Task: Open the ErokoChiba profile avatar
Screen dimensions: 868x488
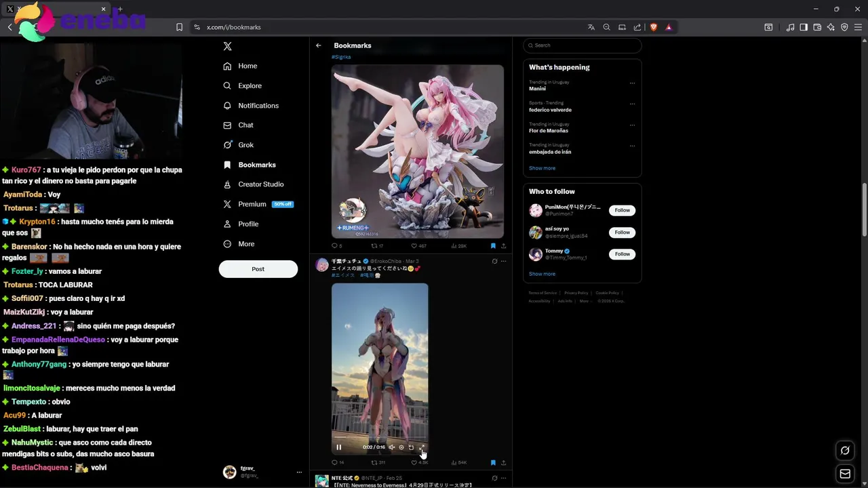Action: tap(322, 265)
